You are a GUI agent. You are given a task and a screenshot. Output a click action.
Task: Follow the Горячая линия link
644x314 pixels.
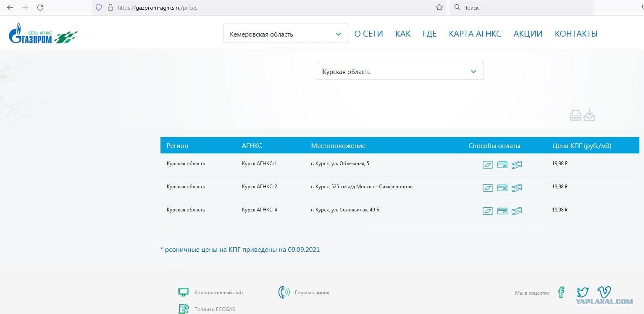coord(312,293)
